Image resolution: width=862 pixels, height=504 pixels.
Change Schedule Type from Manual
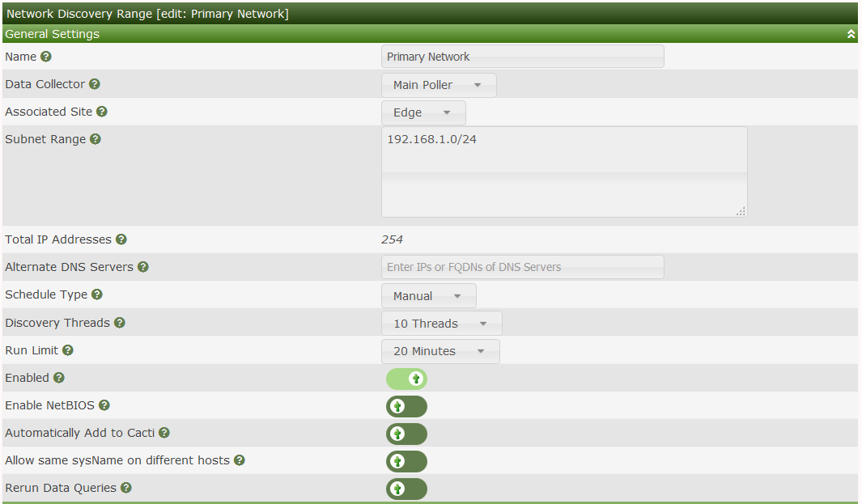(428, 295)
